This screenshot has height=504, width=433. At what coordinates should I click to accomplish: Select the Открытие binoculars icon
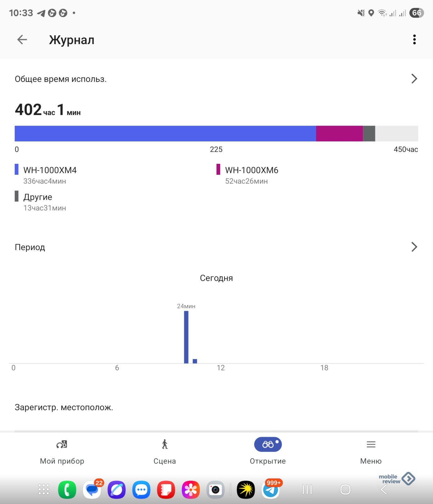pos(268,444)
